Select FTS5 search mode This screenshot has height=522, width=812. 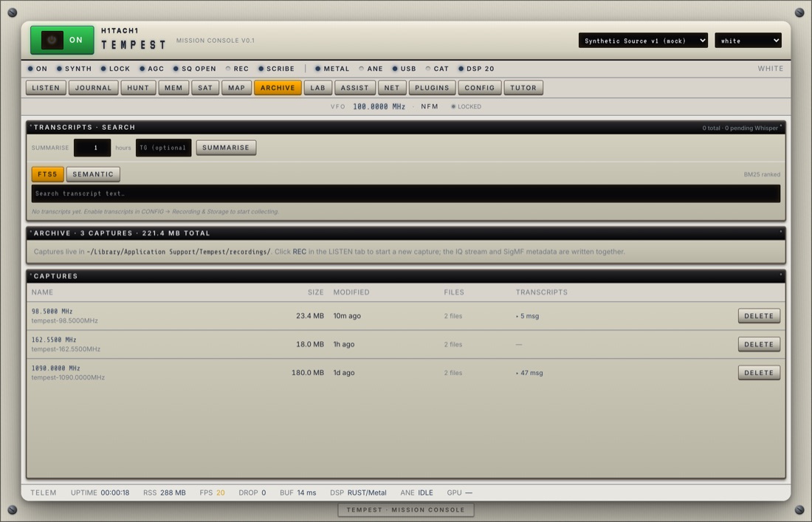[48, 174]
